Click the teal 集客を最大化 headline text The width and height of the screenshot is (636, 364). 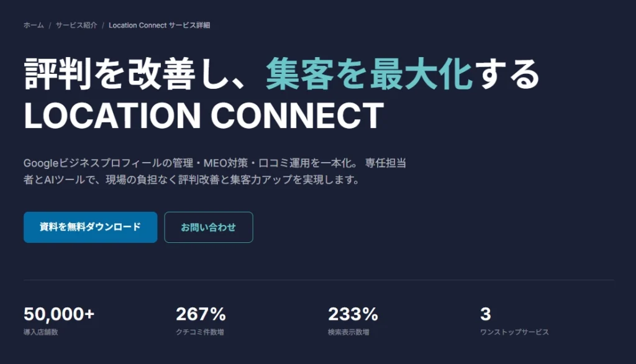[370, 75]
